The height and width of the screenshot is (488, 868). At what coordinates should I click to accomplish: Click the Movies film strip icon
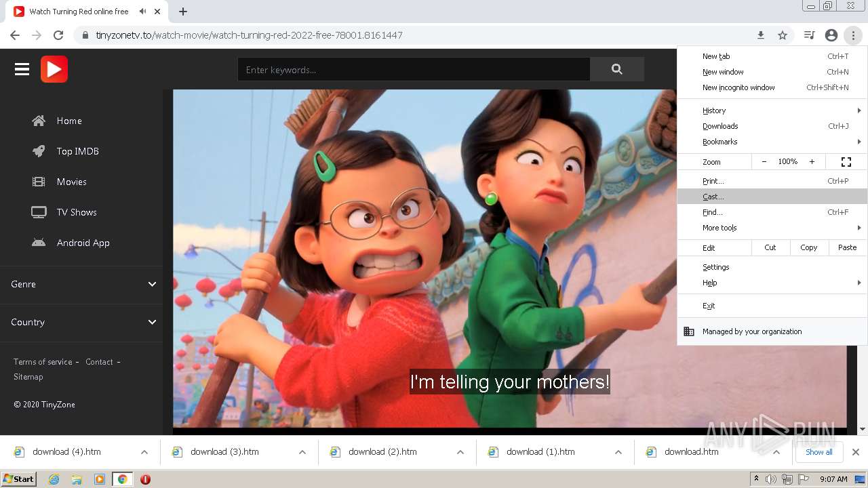click(x=39, y=182)
